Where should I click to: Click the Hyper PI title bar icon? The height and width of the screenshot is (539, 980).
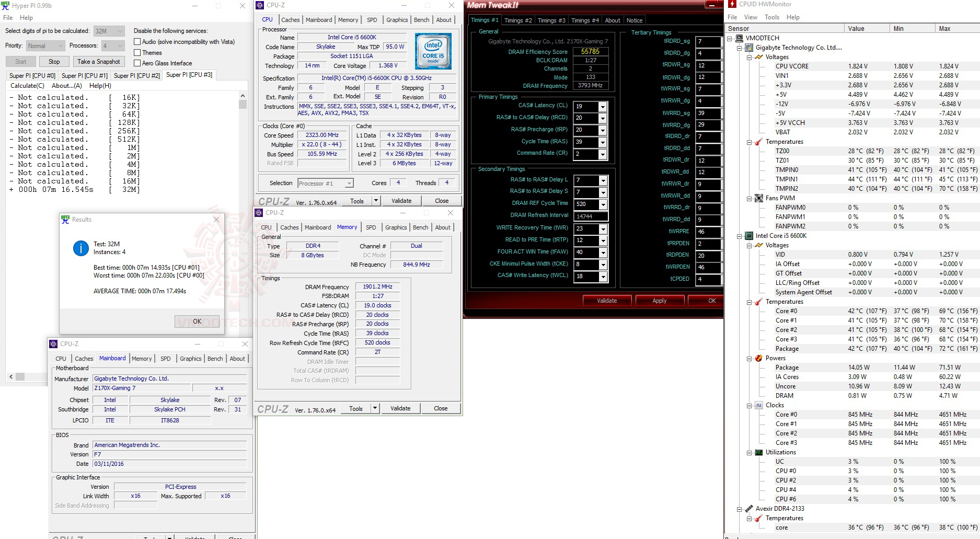tap(6, 6)
